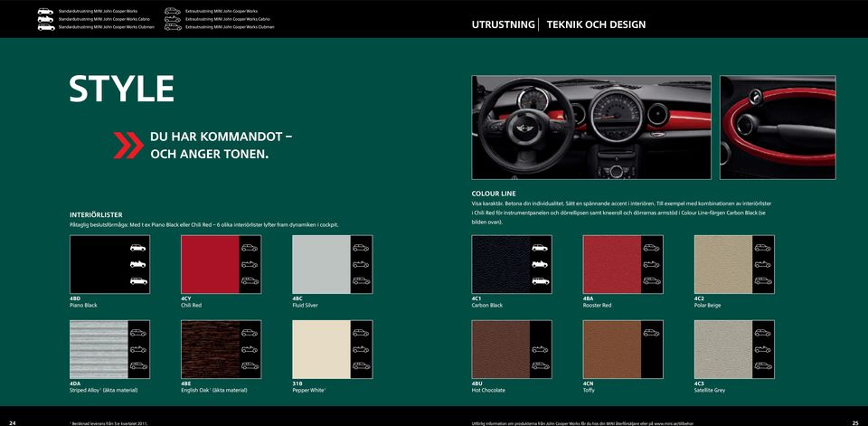
Task: Click the tagline 'DU HAR KOMMANDOT – OCH ANGER TONEN.'
Action: pos(221,145)
